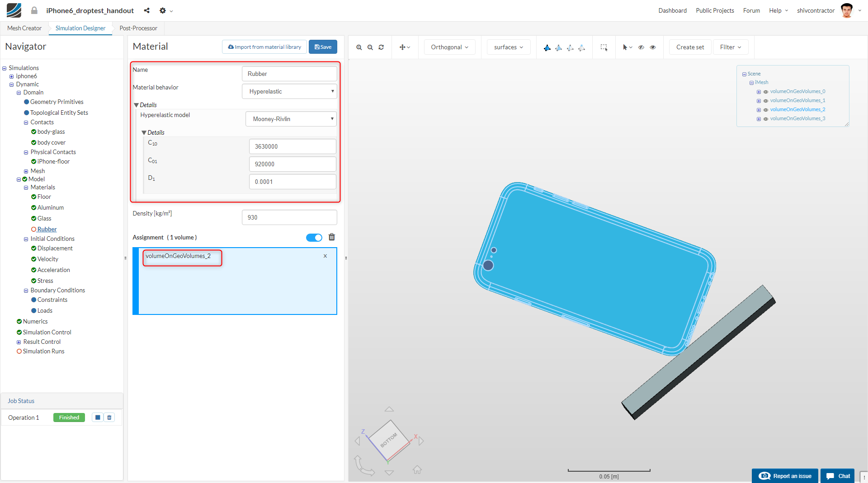868x483 pixels.
Task: Zoom out of the 3D viewer
Action: (370, 47)
